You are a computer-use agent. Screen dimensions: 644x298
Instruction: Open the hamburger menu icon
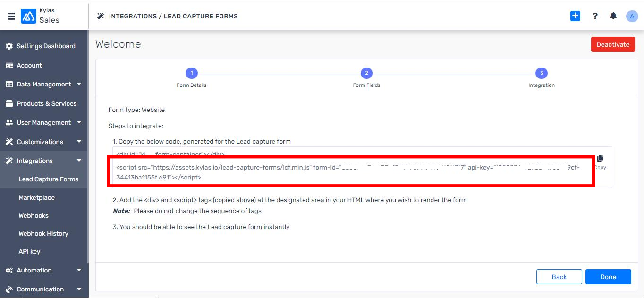point(11,16)
